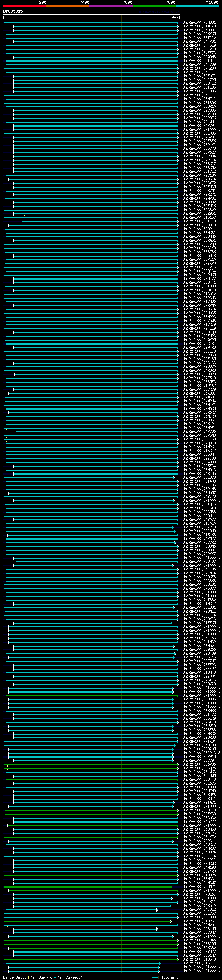The height and width of the screenshot is (980, 222).
Task: Select hit label UniRef100_P48157
Action: pyautogui.click(x=199, y=894)
